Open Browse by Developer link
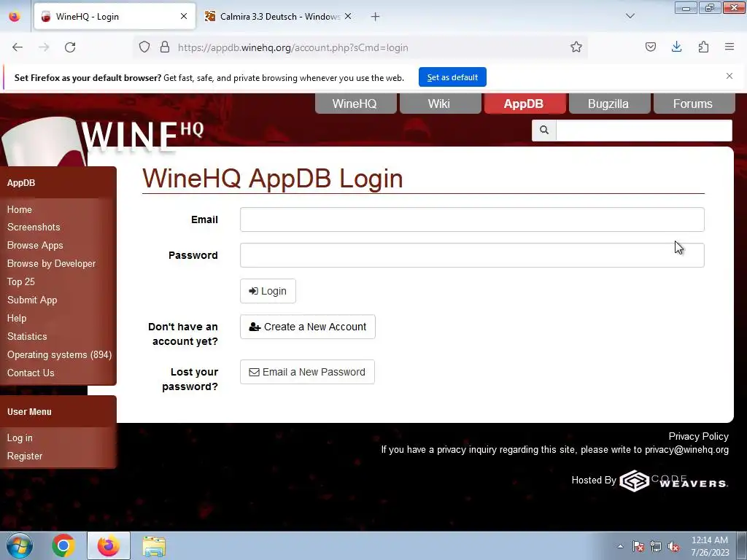747x560 pixels. tap(52, 263)
